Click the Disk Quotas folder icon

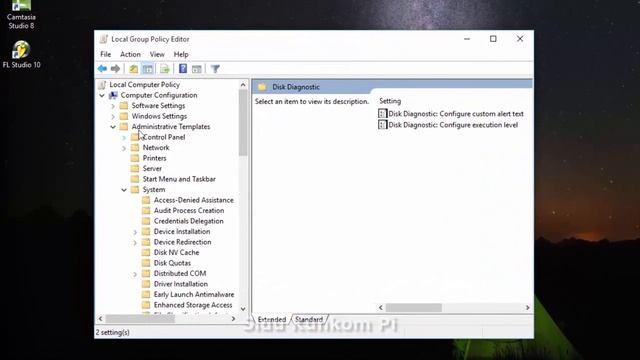coord(146,263)
